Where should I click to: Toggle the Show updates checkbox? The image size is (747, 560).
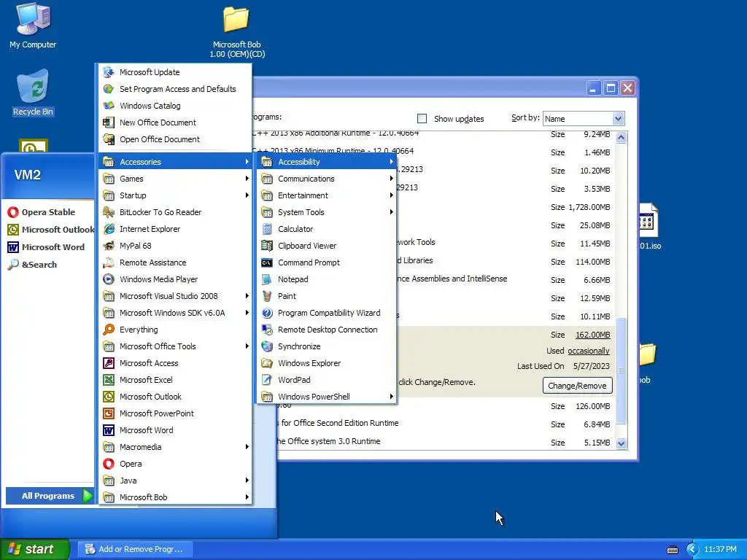(422, 119)
